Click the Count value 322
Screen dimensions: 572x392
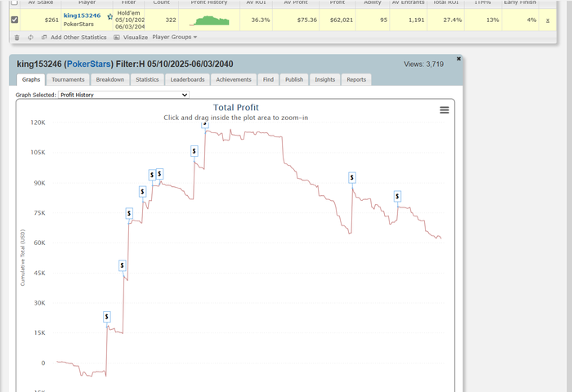click(171, 20)
